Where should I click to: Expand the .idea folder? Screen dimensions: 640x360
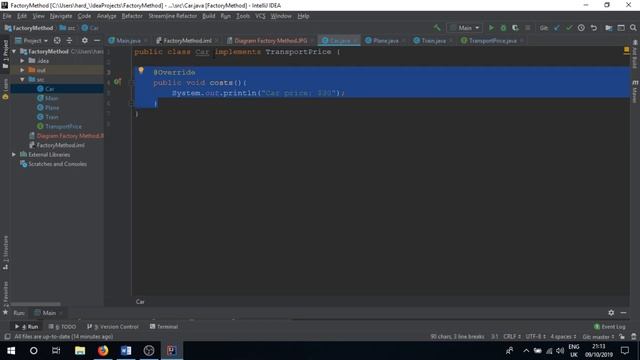(22, 60)
